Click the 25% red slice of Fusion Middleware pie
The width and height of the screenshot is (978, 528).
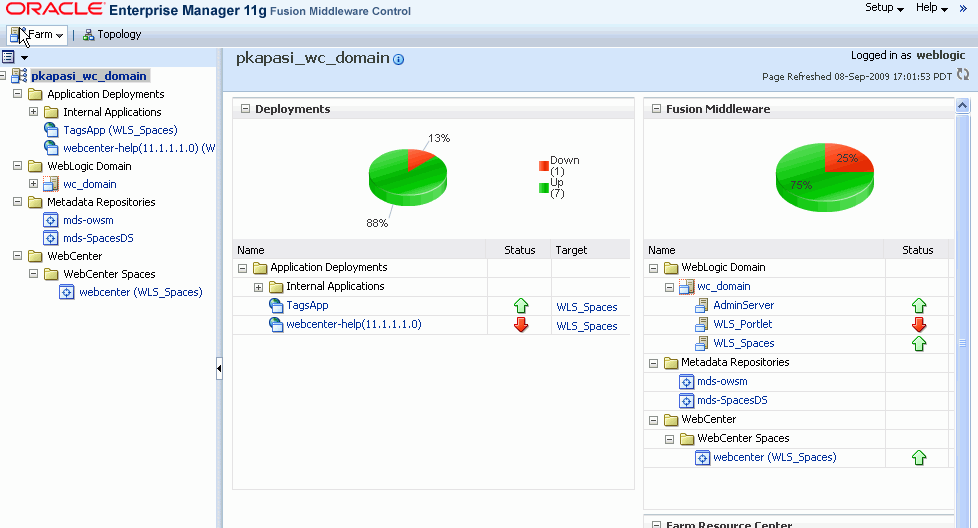click(x=847, y=159)
